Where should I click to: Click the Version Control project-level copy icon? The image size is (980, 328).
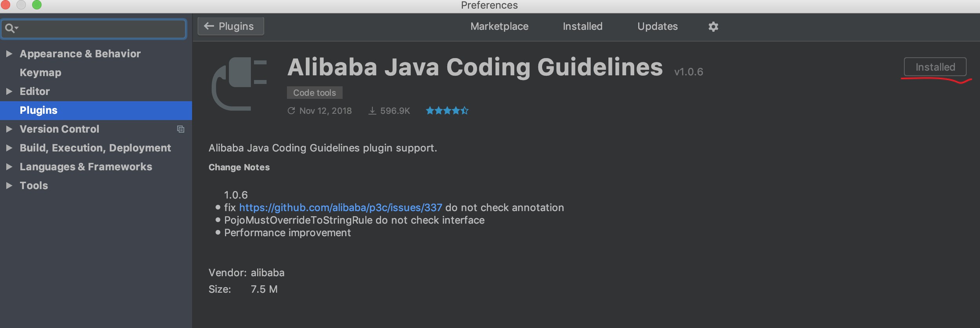click(181, 129)
